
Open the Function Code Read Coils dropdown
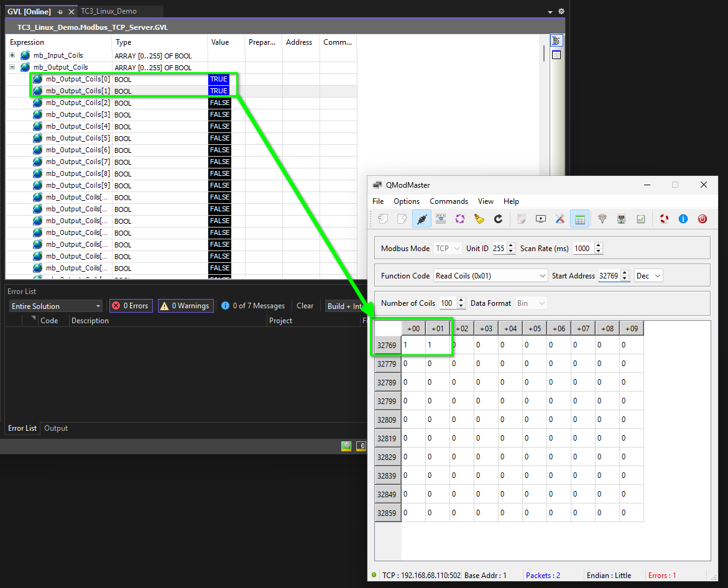tap(491, 276)
